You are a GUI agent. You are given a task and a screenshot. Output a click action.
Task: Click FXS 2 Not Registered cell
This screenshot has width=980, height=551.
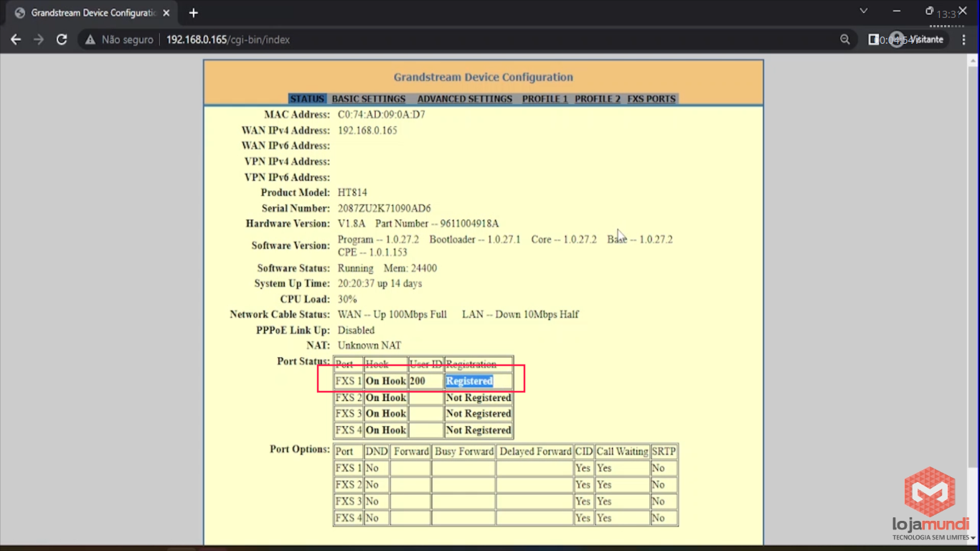point(479,397)
